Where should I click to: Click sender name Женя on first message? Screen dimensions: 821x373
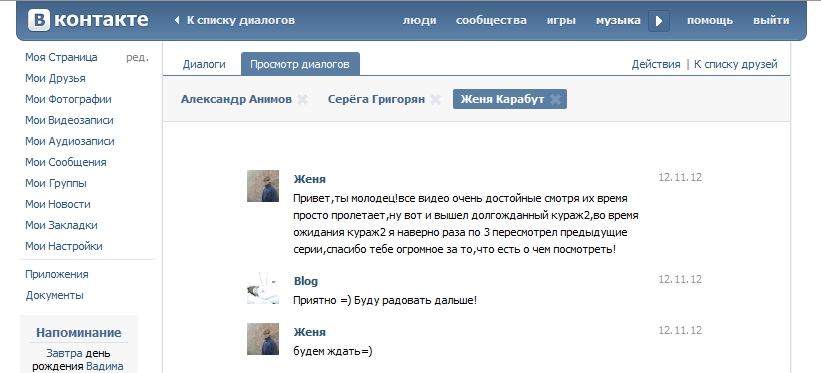(x=309, y=179)
